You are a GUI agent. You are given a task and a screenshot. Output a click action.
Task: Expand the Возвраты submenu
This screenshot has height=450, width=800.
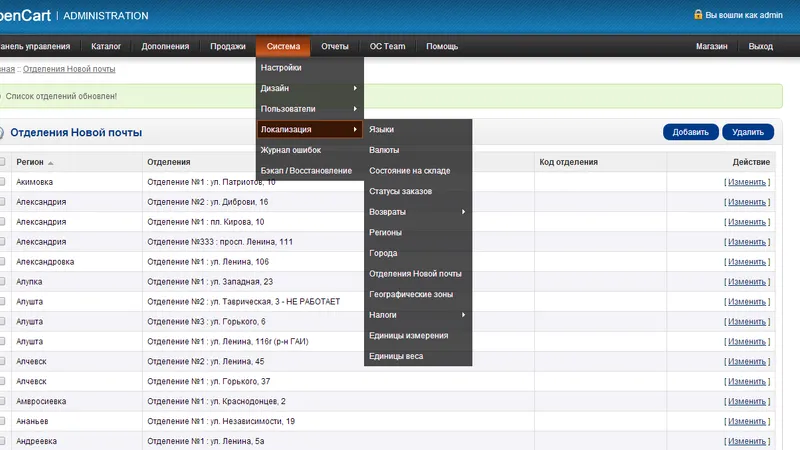click(x=418, y=212)
